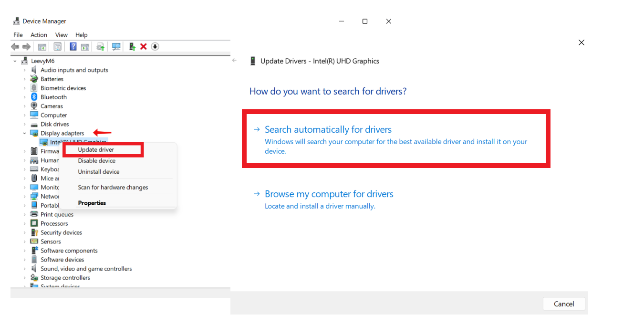644x336 pixels.
Task: Minimize the Device Manager window
Action: (342, 21)
